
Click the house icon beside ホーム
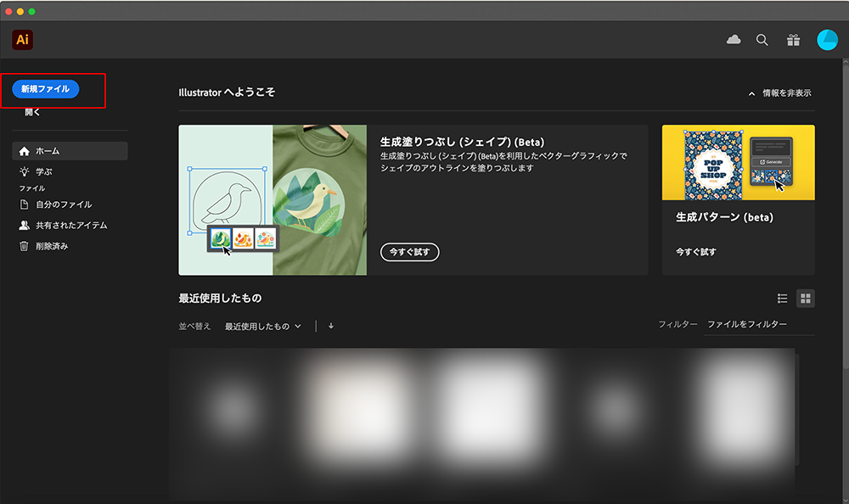tap(24, 151)
